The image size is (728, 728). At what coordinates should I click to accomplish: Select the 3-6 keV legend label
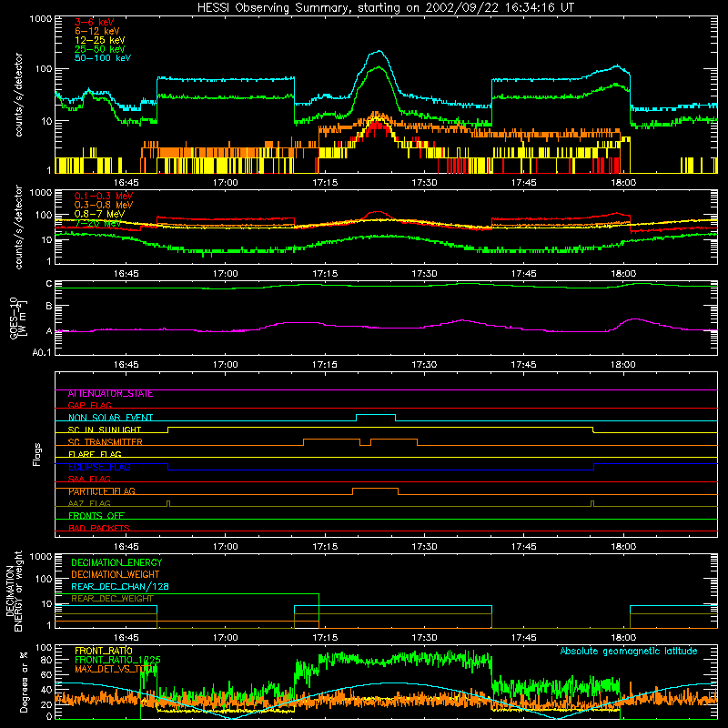pyautogui.click(x=94, y=22)
